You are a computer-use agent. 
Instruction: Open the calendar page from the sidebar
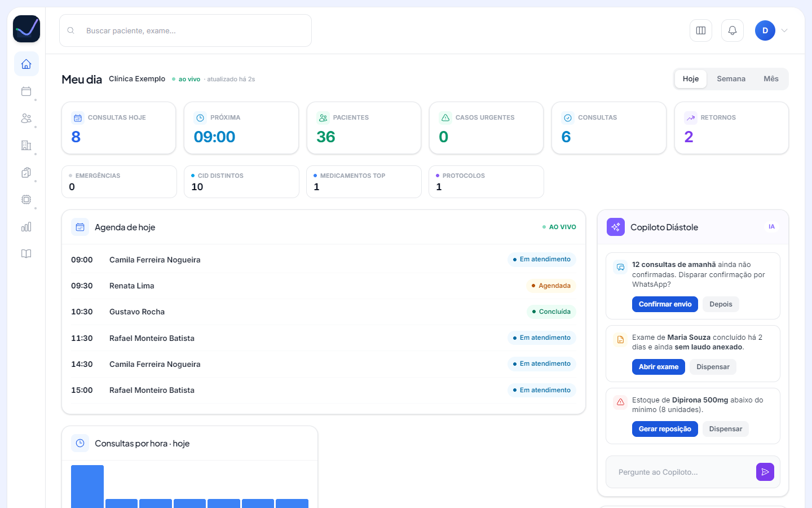point(27,91)
